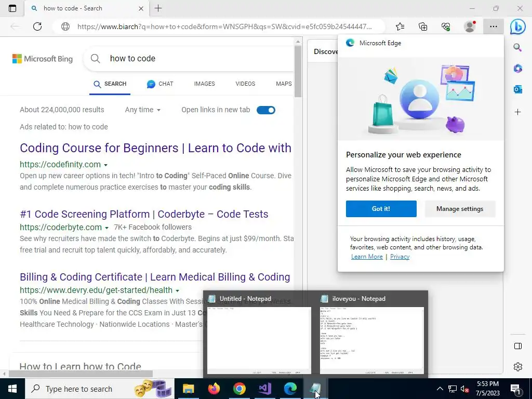Launch Firefox from the taskbar
Screen dimensions: 532x399
click(214, 389)
